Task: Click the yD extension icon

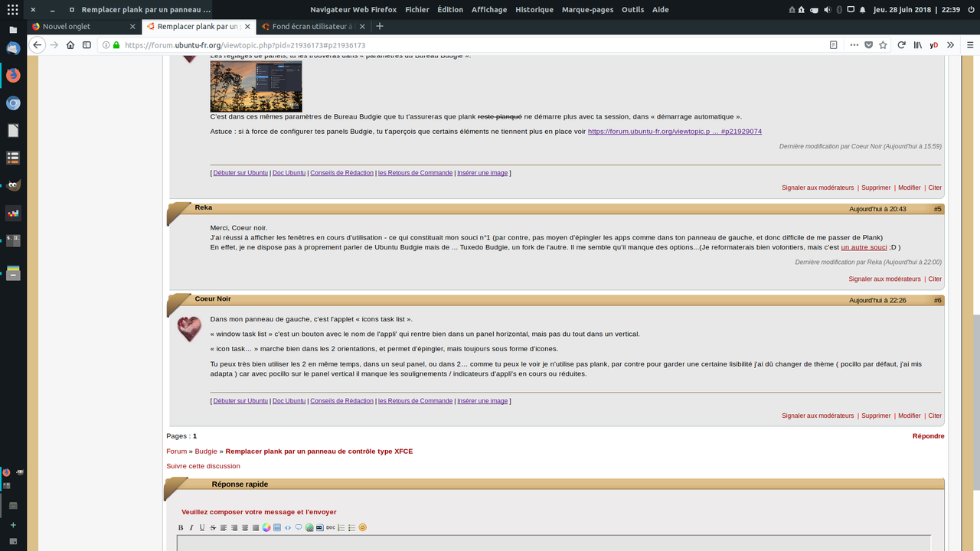Action: (x=934, y=45)
